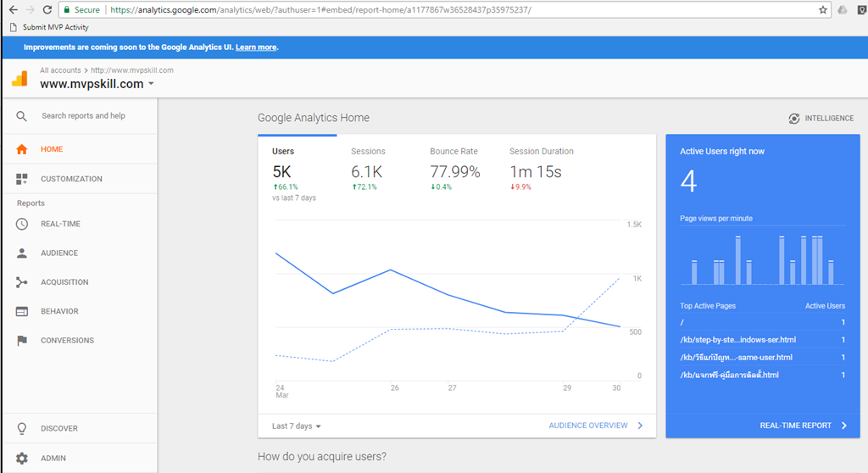
Task: Click the browser forward arrow
Action: coord(30,9)
